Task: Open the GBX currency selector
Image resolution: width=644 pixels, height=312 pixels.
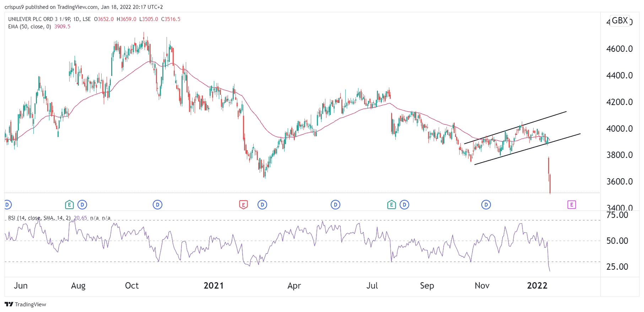Action: point(619,21)
